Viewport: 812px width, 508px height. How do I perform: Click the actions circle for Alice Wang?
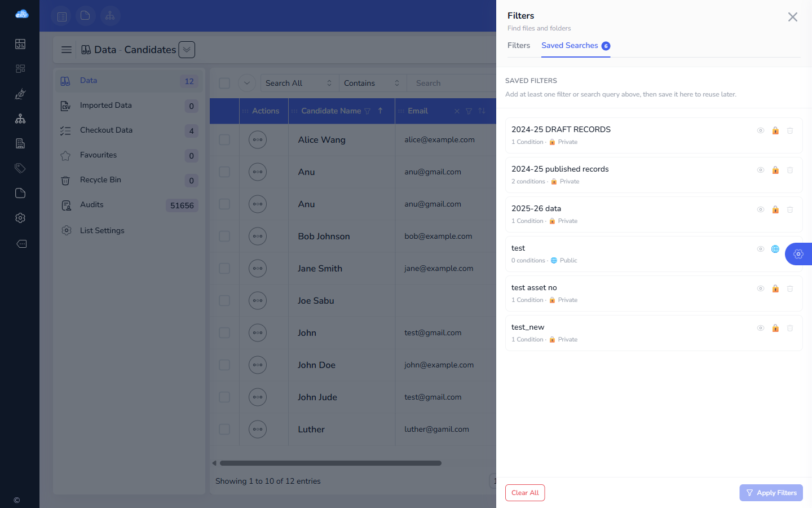pos(258,139)
